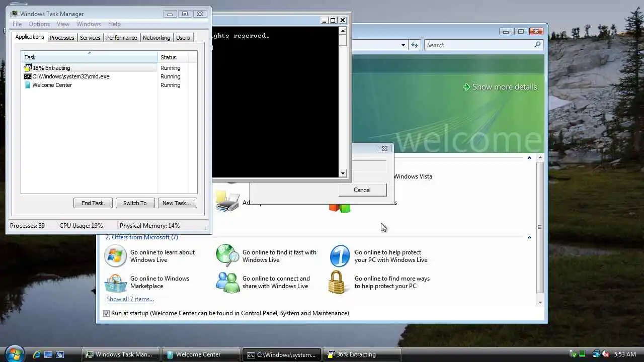Click the muted volume tray icon

(x=605, y=354)
